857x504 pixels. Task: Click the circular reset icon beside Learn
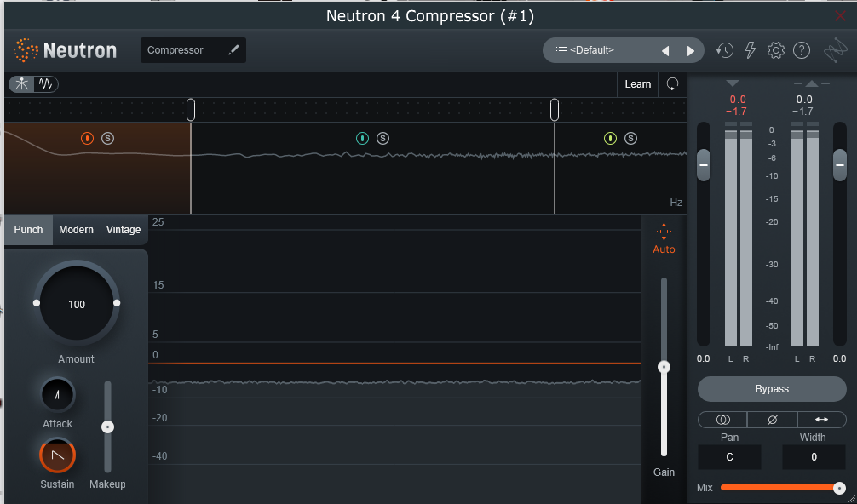(x=672, y=84)
